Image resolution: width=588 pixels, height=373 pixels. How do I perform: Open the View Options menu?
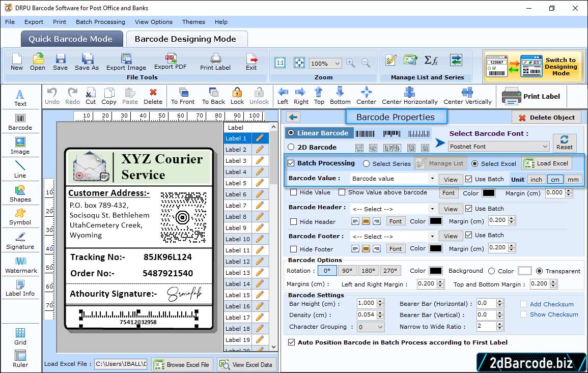click(154, 22)
